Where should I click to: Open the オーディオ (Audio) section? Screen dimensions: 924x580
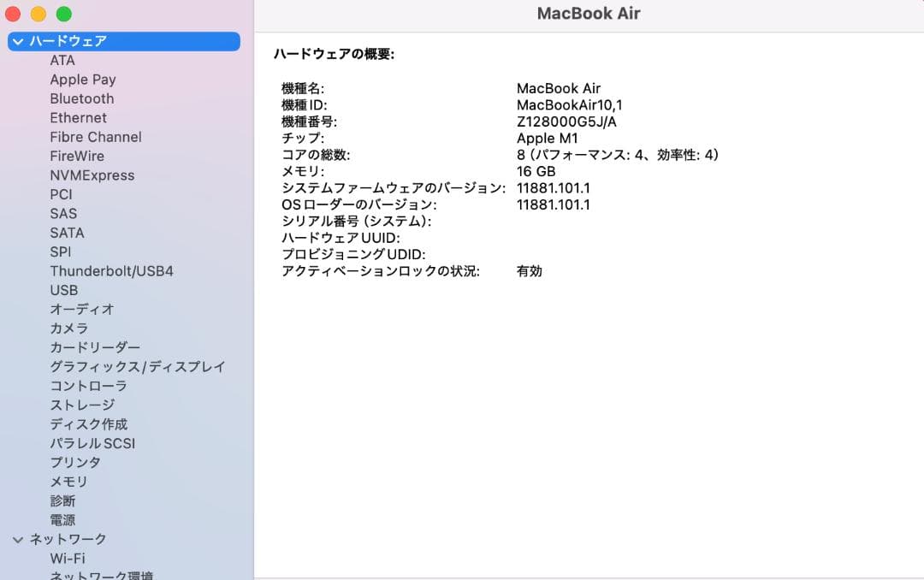tap(81, 309)
